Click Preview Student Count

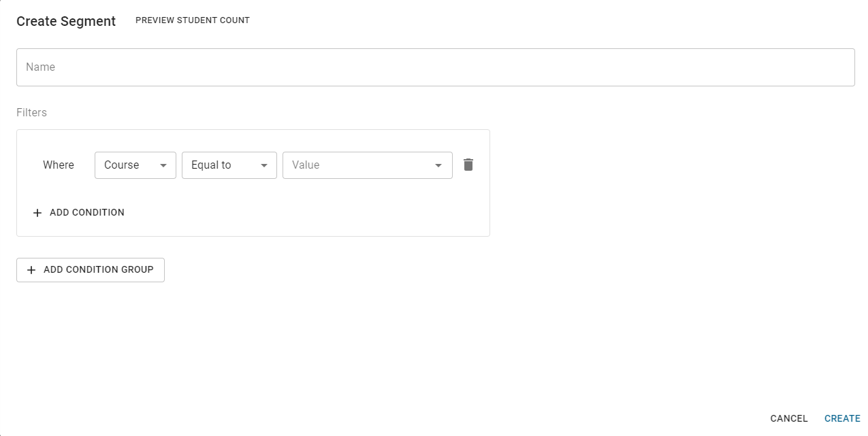point(193,20)
